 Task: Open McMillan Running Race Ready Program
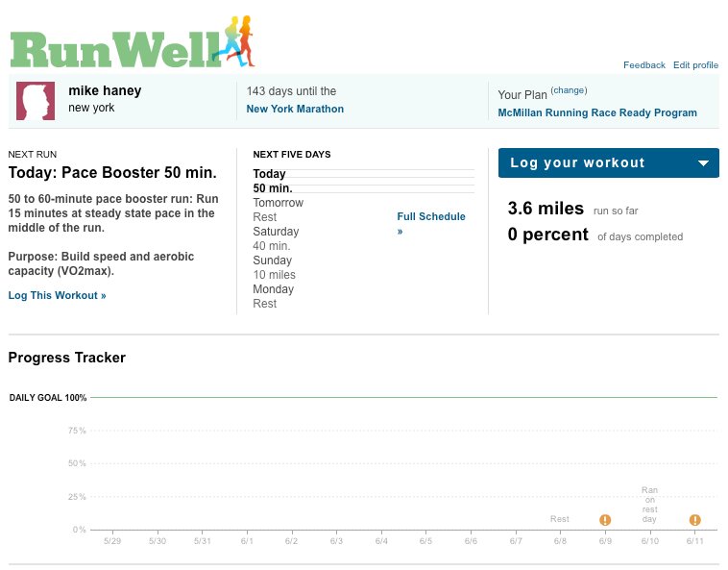point(597,112)
